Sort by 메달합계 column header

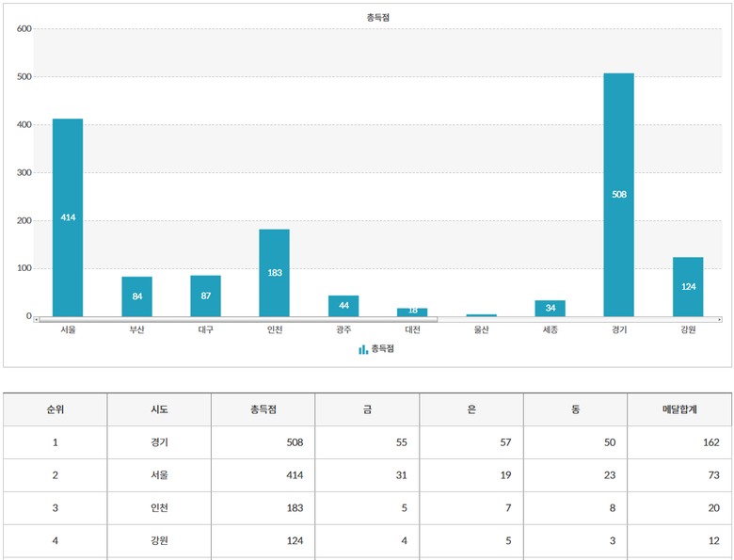[678, 410]
